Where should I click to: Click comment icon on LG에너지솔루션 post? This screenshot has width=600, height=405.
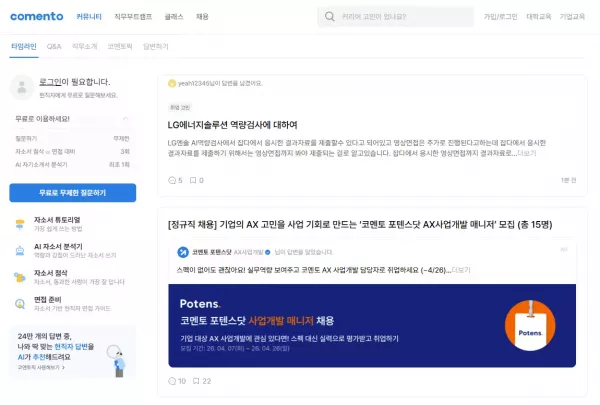[x=172, y=180]
